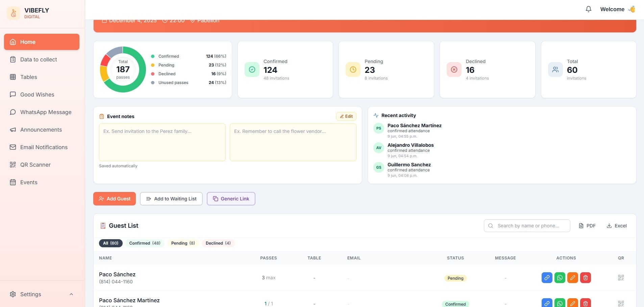Export guest list to Excel
This screenshot has height=307, width=644.
pyautogui.click(x=617, y=226)
